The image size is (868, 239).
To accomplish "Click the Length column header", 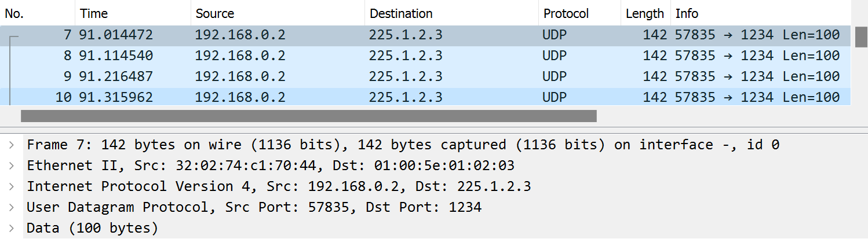I will 646,13.
